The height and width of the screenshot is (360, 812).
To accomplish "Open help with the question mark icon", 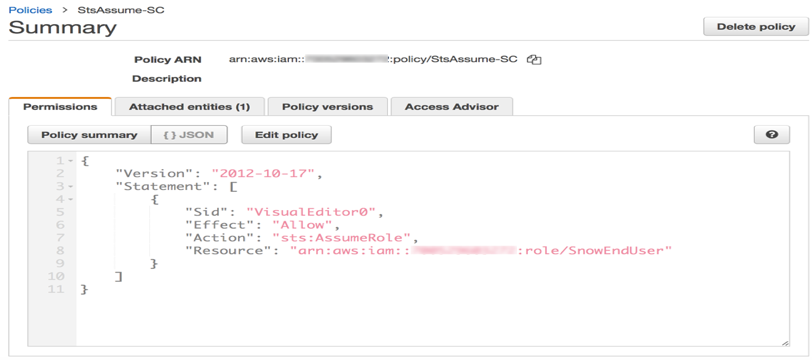I will tap(772, 135).
